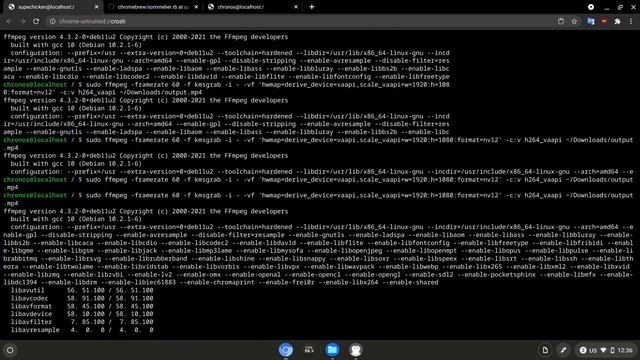Switch to the chronos@localhost tab
This screenshot has width=640, height=360.
pos(253,7)
